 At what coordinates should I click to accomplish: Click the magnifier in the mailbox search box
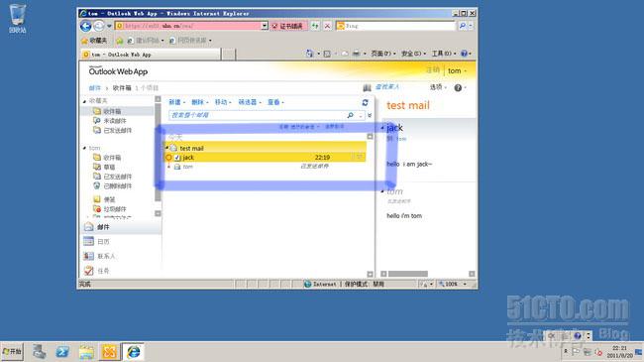pos(351,115)
